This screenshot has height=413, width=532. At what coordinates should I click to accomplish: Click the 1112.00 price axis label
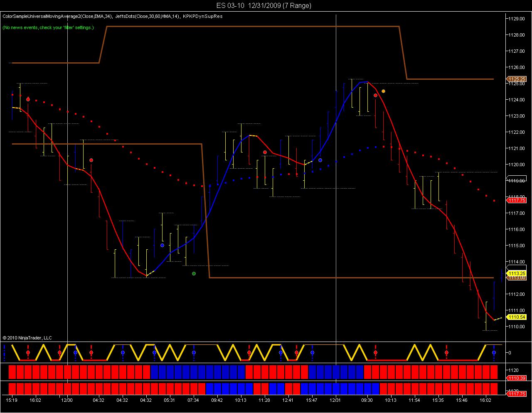tap(517, 294)
